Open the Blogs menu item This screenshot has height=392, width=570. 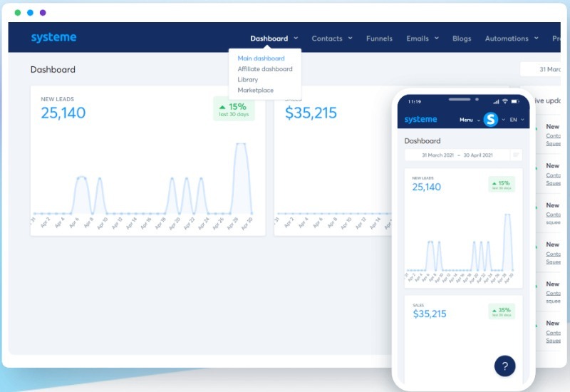[x=462, y=38]
